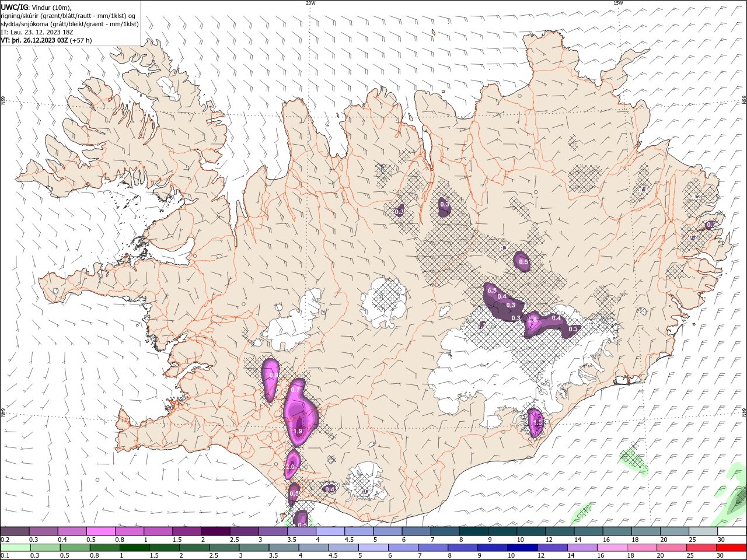Click the '2.0' precipitation value on map

pos(291,468)
